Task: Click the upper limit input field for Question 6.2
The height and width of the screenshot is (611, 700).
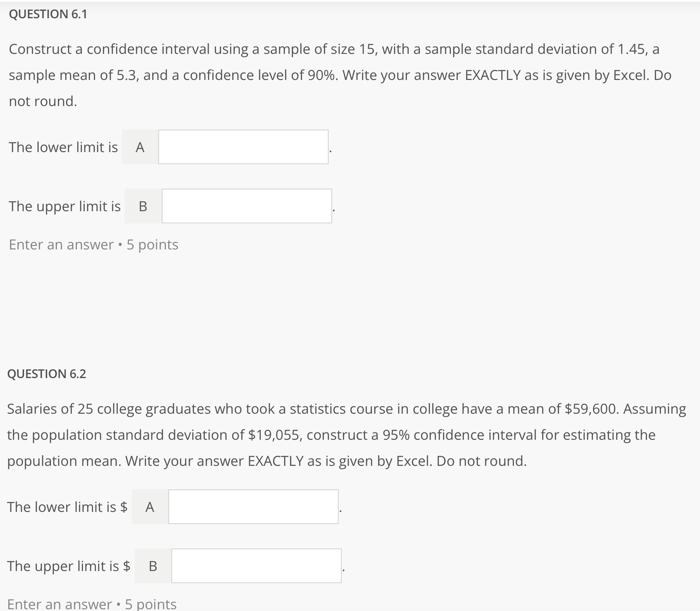Action: [256, 566]
